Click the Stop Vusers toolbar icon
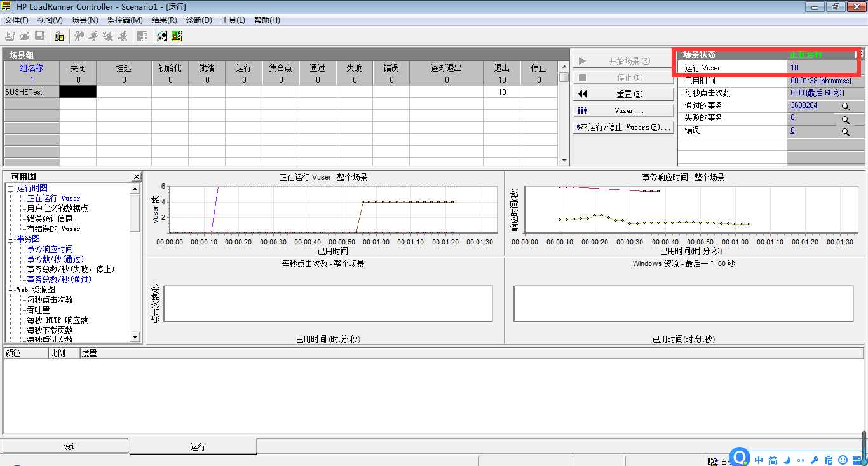 (x=123, y=36)
